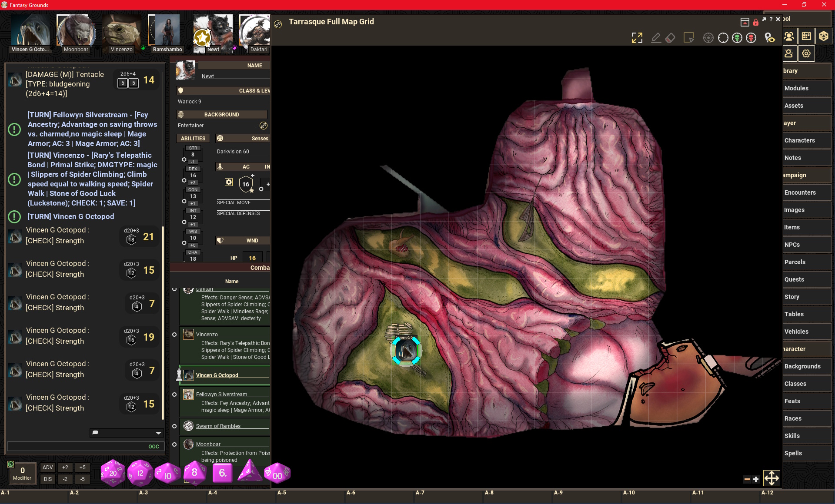This screenshot has height=504, width=835.
Task: Toggle the DEX save proficiency circle
Action: click(184, 180)
